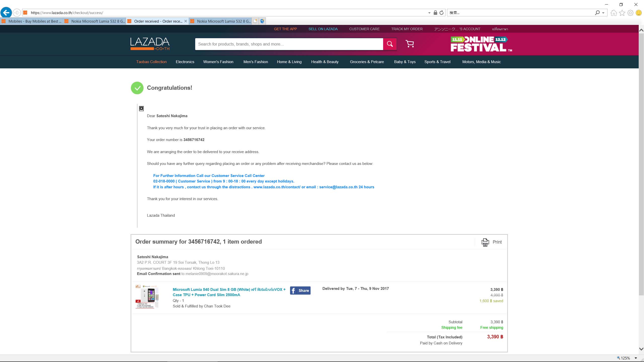Click GET THE APP link
Viewport: 644px width, 362px height.
[x=285, y=29]
